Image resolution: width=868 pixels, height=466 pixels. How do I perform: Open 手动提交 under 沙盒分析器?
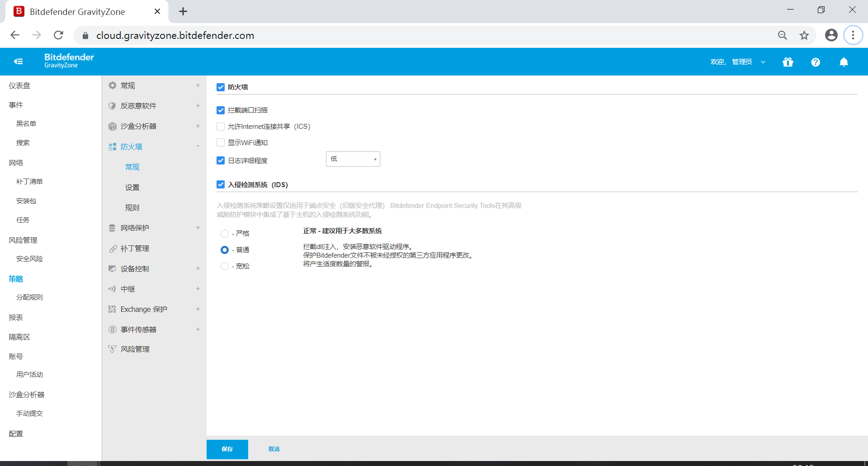pyautogui.click(x=29, y=414)
